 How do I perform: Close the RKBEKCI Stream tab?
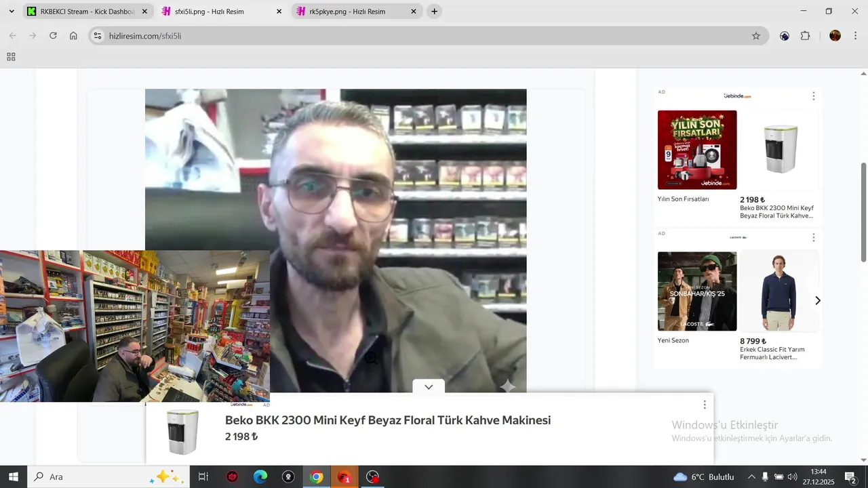click(144, 12)
